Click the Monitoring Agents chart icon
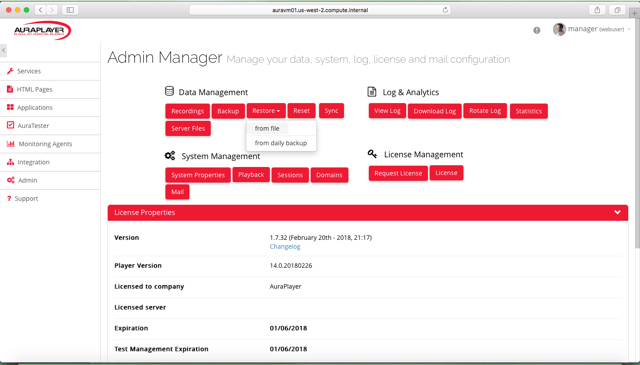The width and height of the screenshot is (640, 365). (11, 144)
